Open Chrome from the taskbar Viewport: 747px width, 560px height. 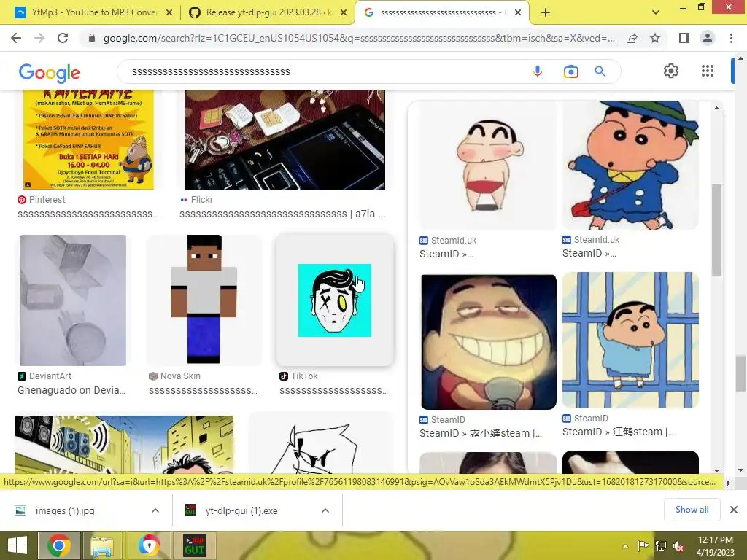[59, 545]
